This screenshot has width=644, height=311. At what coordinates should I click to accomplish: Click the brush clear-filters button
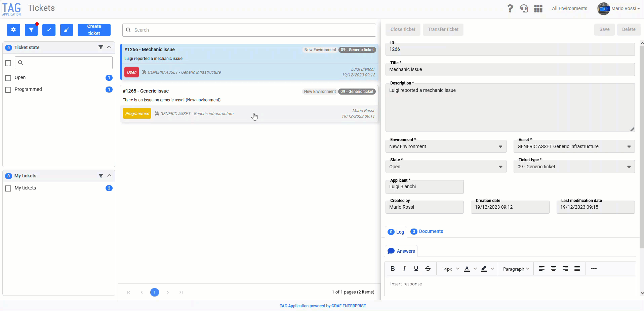click(67, 30)
